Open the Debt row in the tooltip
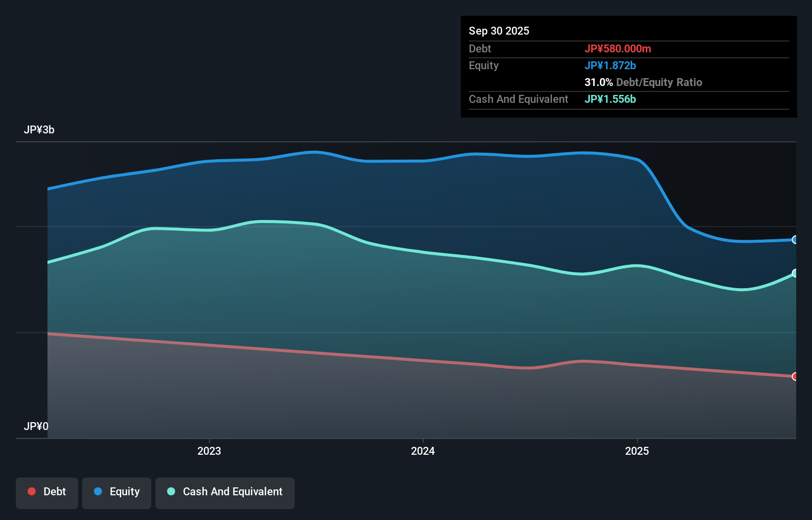 pyautogui.click(x=480, y=48)
